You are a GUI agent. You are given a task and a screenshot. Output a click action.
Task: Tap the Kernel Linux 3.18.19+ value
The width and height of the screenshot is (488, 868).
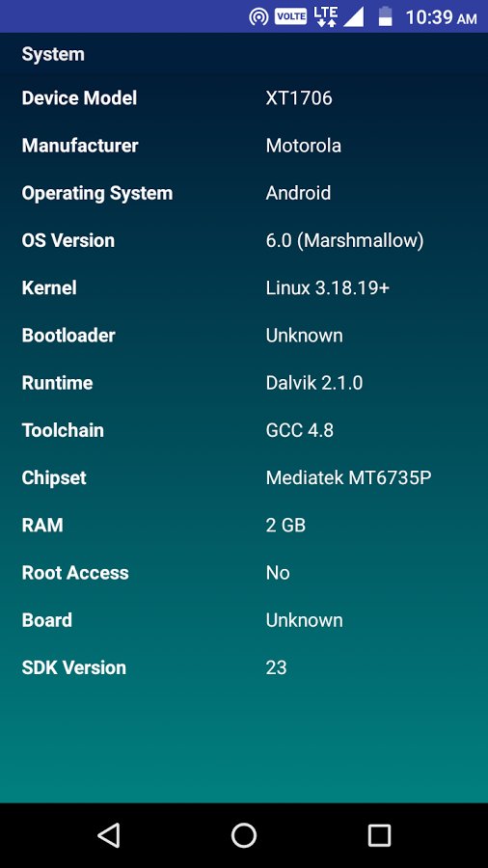pyautogui.click(x=328, y=287)
